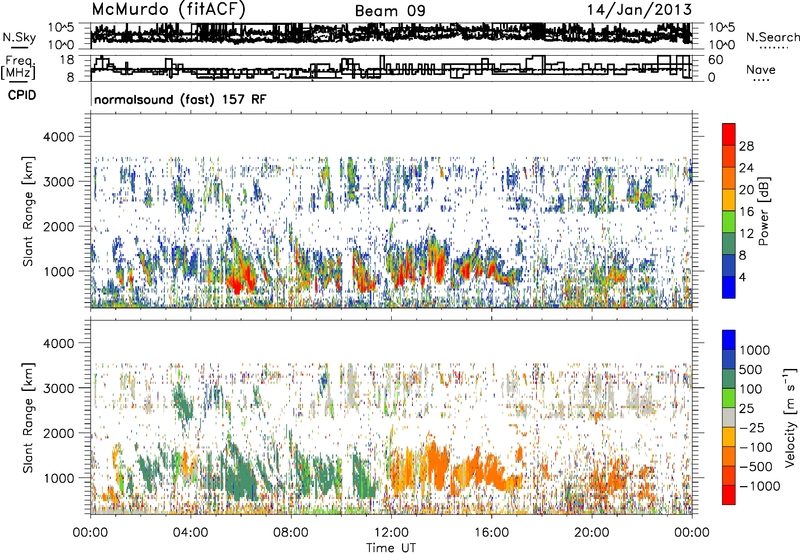The image size is (800, 554).
Task: Click the power panel 'Slant Range [km]' label
Action: click(x=28, y=211)
